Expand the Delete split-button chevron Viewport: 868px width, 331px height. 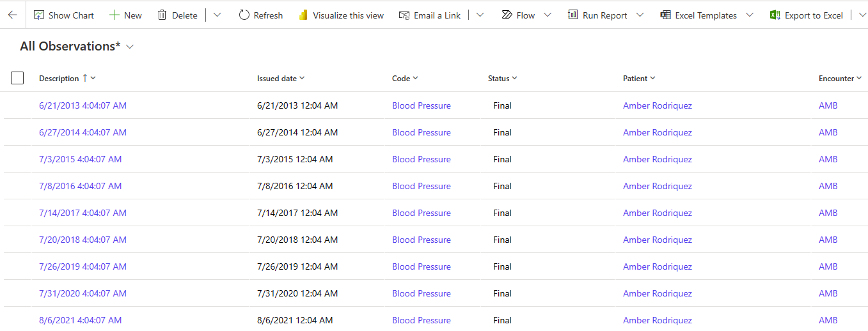217,15
